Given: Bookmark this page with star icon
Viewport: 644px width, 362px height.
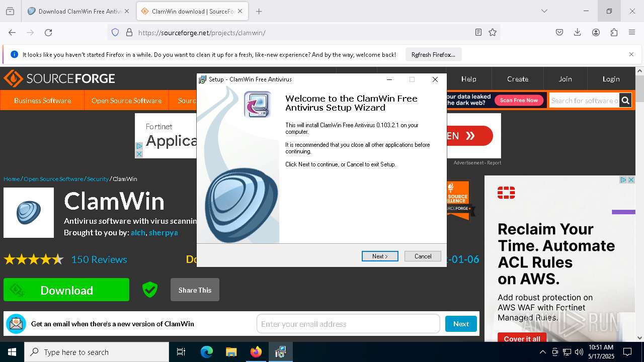Looking at the screenshot, I should click(493, 32).
